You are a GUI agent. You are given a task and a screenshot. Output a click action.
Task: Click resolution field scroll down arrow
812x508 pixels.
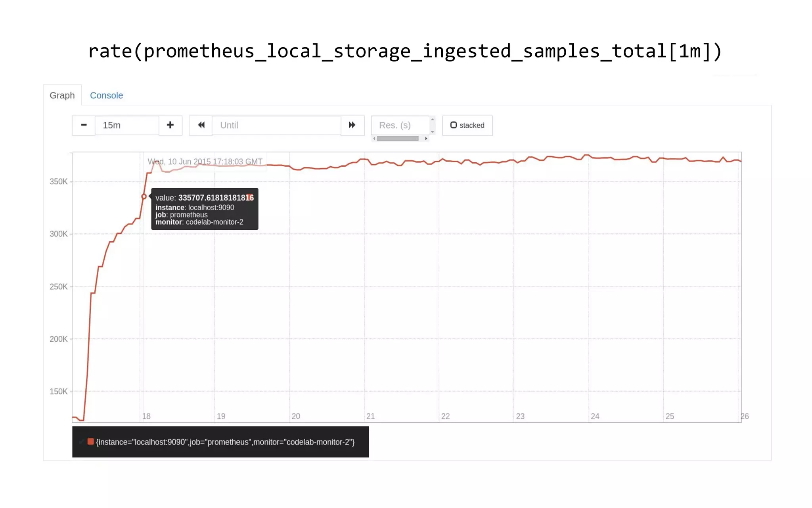tap(433, 132)
